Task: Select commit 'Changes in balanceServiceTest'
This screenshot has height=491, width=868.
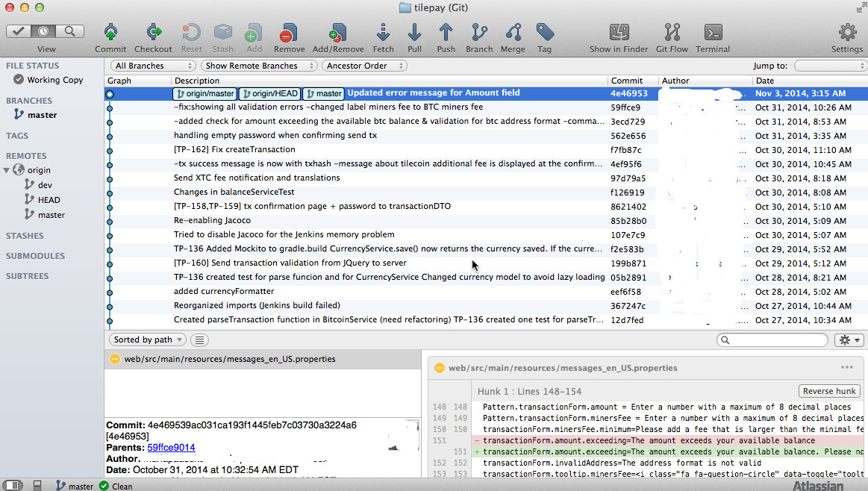Action: point(486,193)
